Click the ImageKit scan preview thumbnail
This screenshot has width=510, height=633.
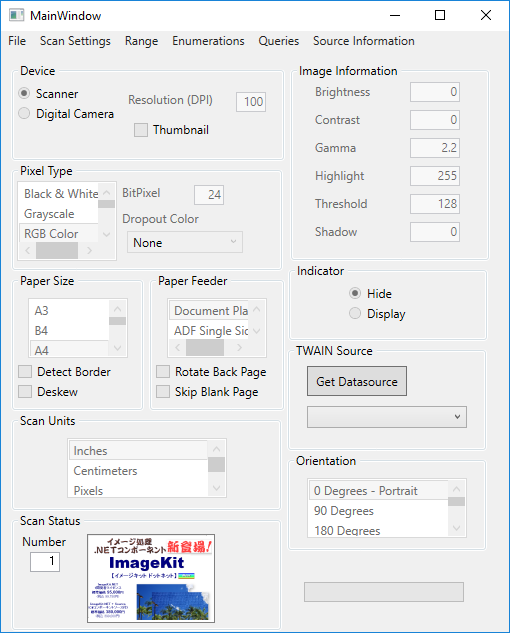pyautogui.click(x=151, y=579)
